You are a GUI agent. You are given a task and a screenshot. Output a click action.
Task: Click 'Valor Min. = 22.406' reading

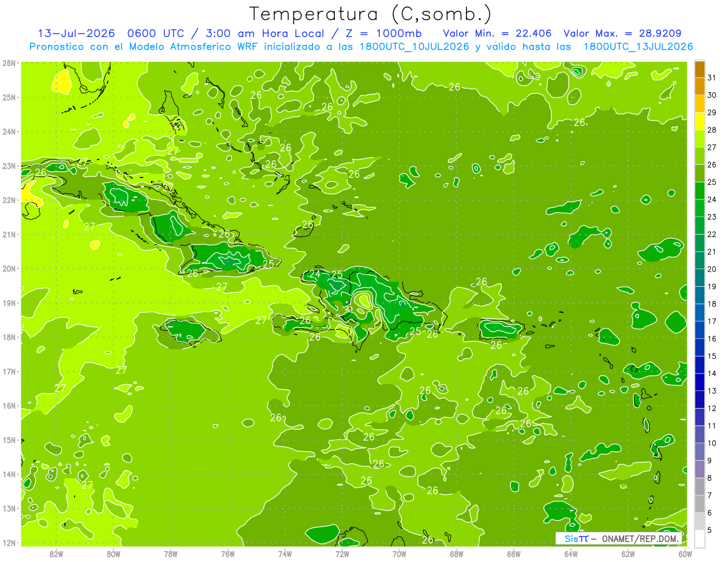(x=499, y=33)
